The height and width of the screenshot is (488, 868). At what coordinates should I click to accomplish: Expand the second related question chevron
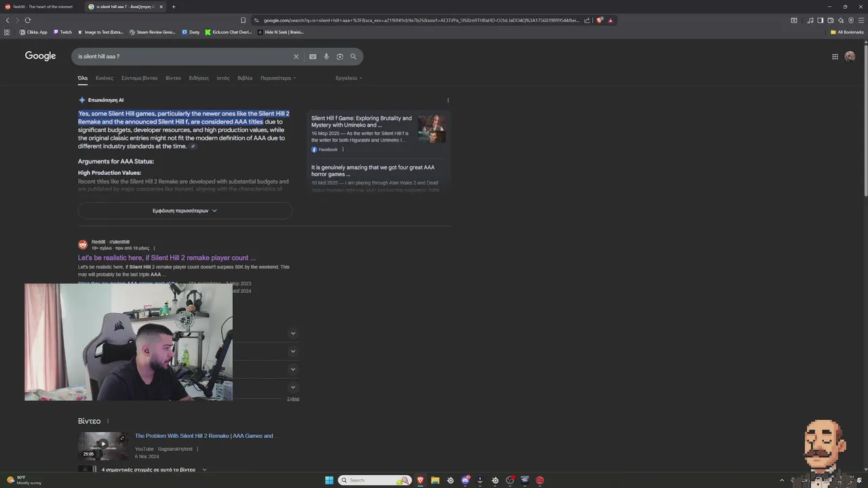(x=293, y=351)
